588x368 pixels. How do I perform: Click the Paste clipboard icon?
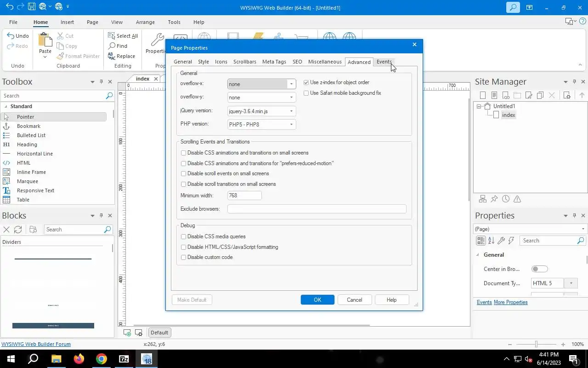click(x=45, y=40)
